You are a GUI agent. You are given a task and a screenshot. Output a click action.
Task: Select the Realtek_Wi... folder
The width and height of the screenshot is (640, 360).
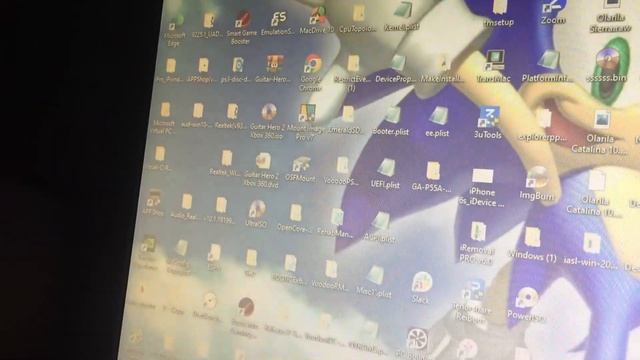click(225, 163)
